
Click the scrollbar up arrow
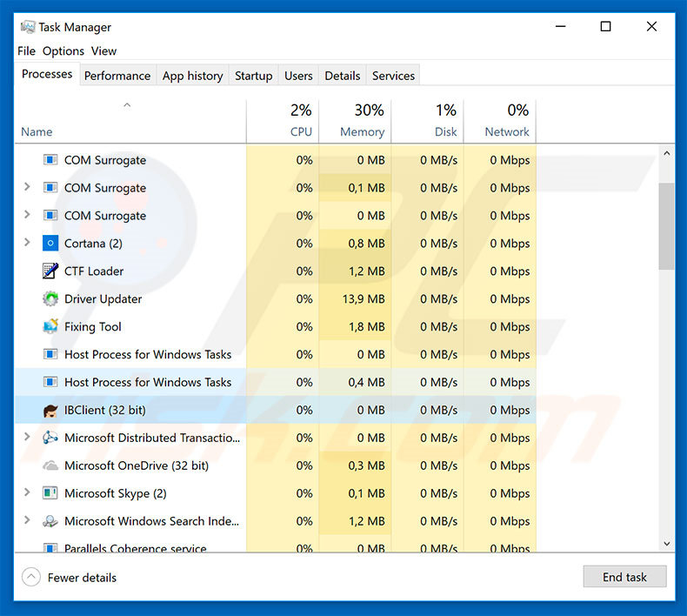[x=666, y=153]
